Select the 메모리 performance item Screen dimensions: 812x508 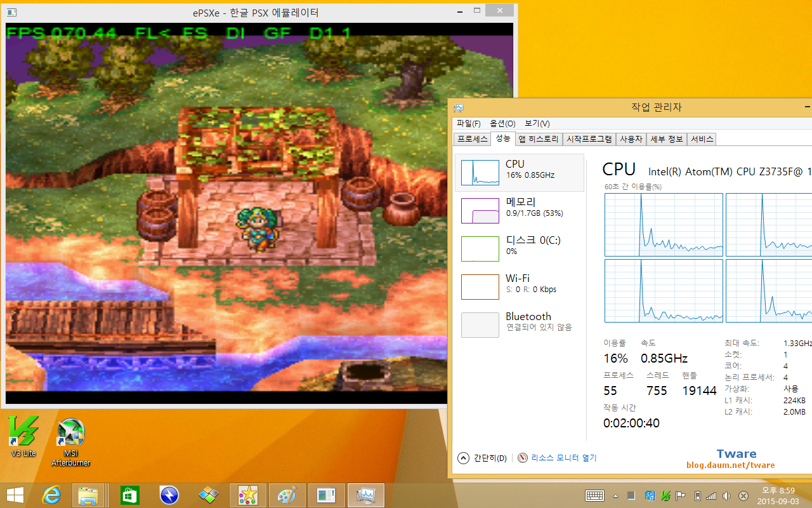coord(520,211)
